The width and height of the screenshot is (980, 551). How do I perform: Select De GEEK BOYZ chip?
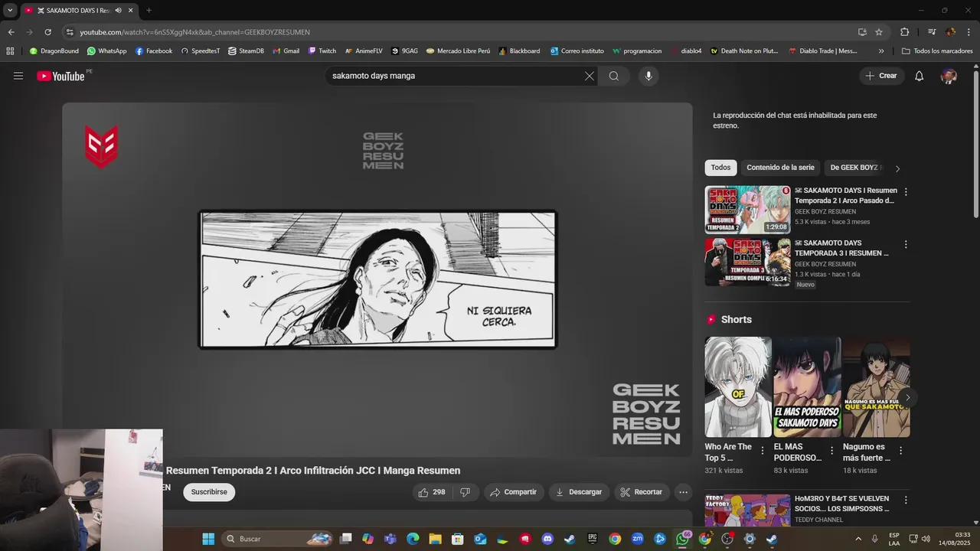pyautogui.click(x=856, y=168)
